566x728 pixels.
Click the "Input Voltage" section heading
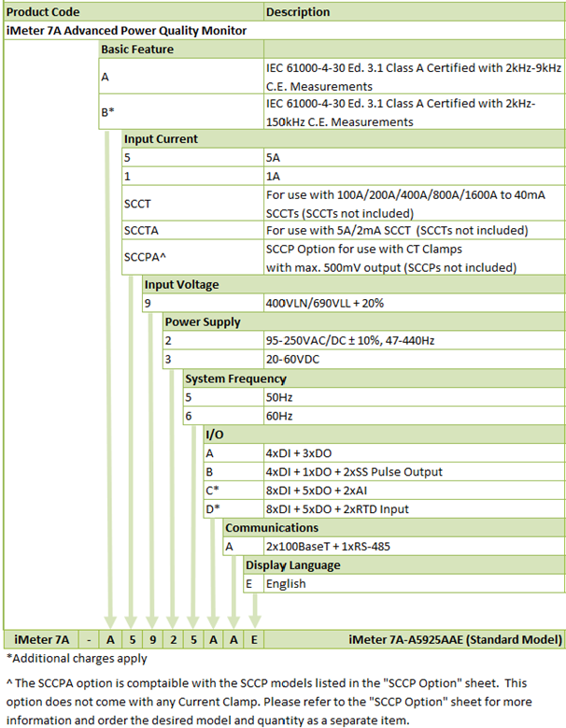click(x=181, y=285)
